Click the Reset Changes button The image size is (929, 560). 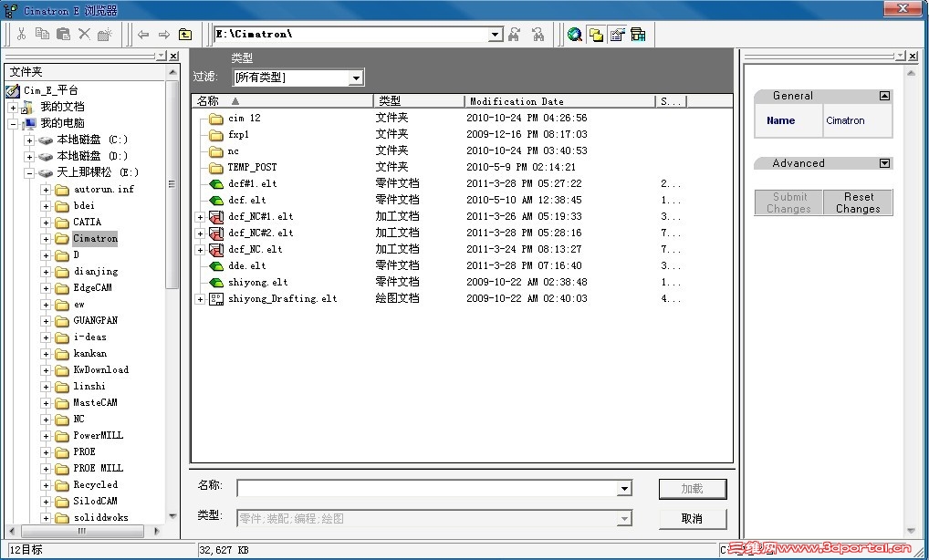click(857, 202)
